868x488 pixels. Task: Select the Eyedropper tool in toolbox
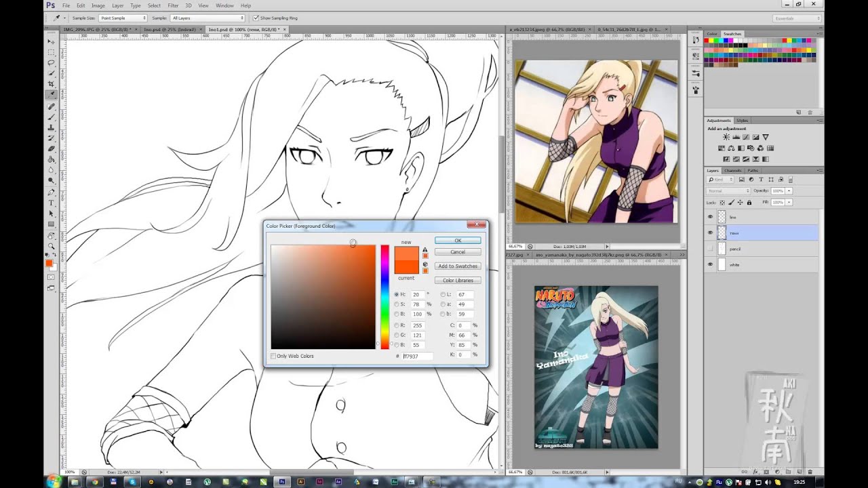pyautogui.click(x=51, y=94)
